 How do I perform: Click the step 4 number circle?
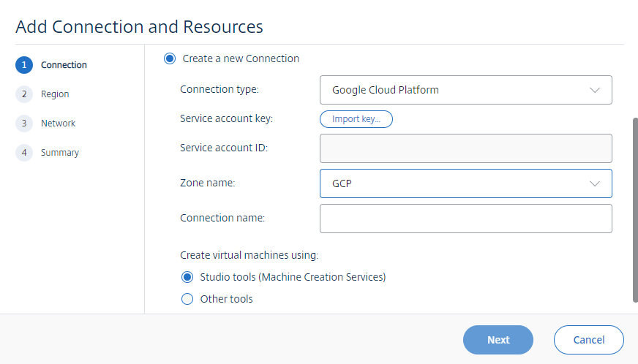24,153
